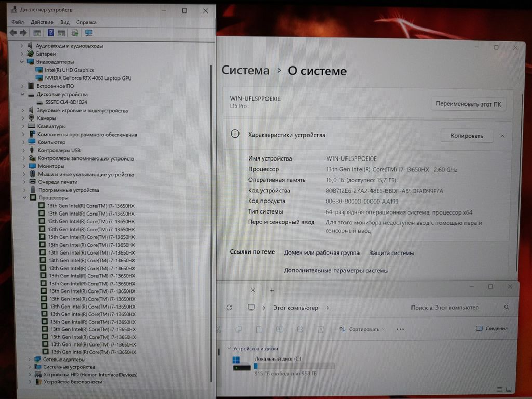Click the update driver toolbar icon

point(75,33)
